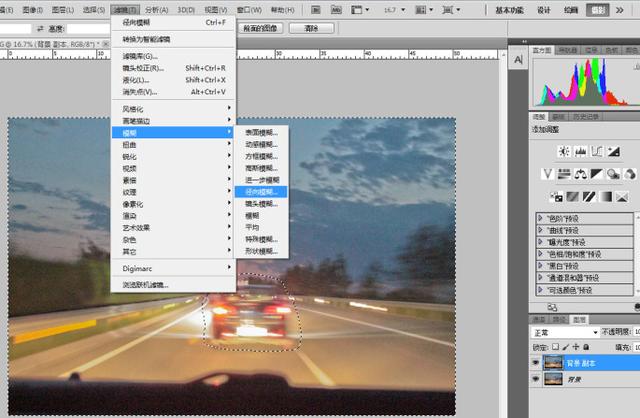Switch to 基本功能 workspace
Viewport: 640px width, 418px height.
point(509,10)
